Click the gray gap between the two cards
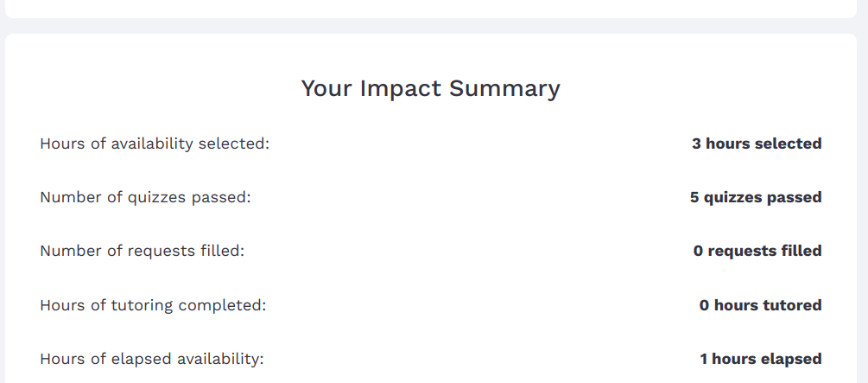This screenshot has height=383, width=868. (430, 26)
